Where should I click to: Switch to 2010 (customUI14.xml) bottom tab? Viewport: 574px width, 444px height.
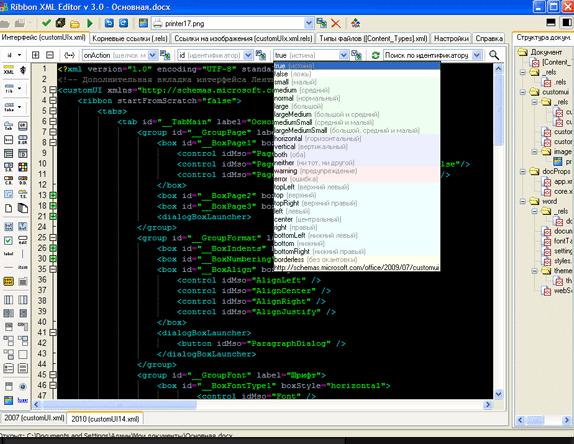coord(105,419)
